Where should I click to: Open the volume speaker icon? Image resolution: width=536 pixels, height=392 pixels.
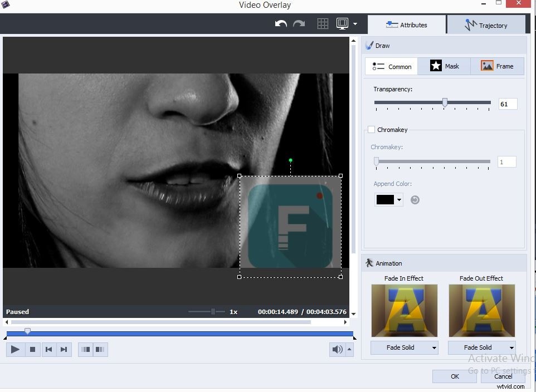point(337,349)
